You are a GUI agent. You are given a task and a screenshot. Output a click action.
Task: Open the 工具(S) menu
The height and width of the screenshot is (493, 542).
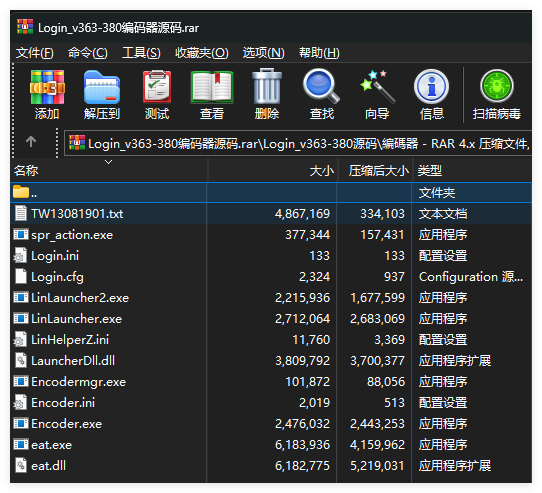click(x=141, y=53)
